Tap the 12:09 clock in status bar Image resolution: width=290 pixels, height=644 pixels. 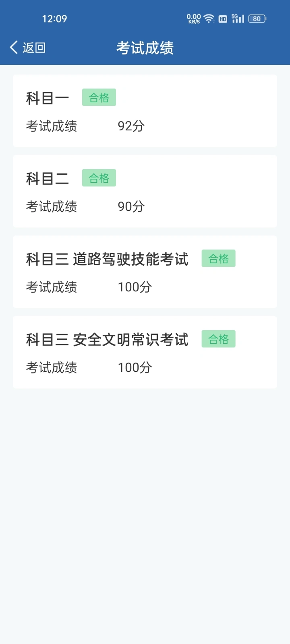pyautogui.click(x=54, y=19)
